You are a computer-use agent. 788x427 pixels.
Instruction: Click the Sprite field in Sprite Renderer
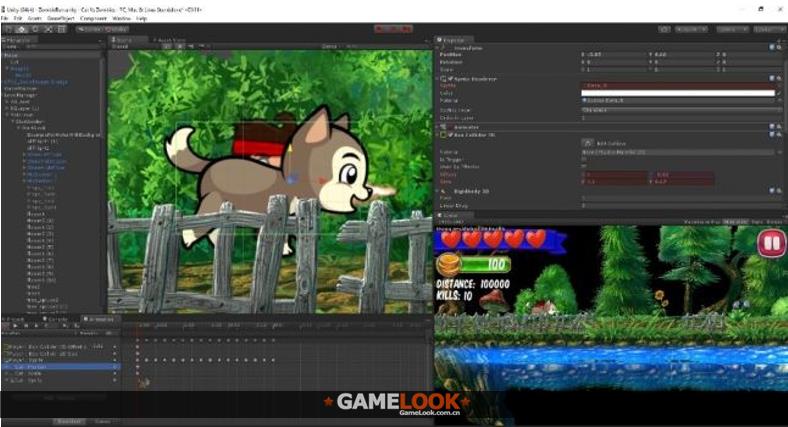[x=680, y=85]
